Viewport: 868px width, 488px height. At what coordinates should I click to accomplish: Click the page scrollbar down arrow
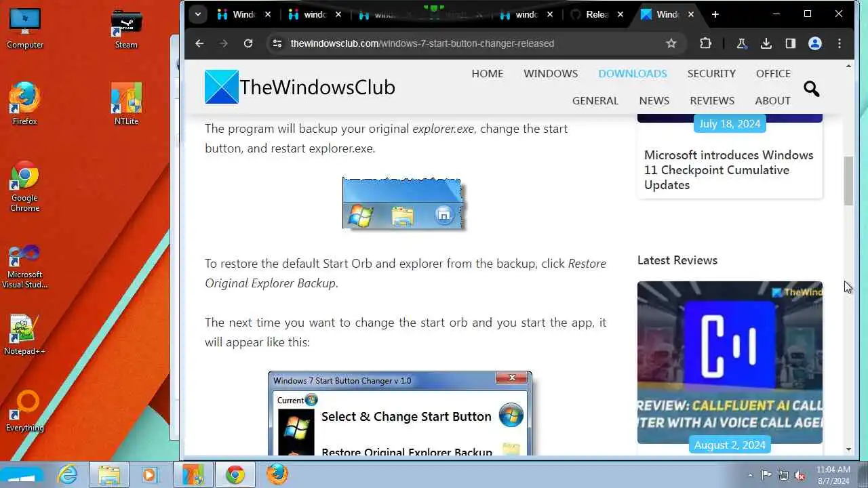click(848, 449)
